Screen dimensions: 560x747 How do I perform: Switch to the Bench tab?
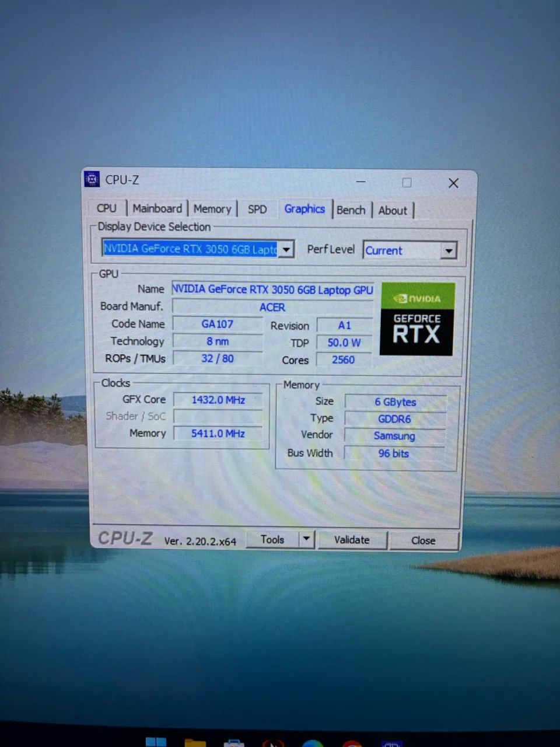[351, 210]
